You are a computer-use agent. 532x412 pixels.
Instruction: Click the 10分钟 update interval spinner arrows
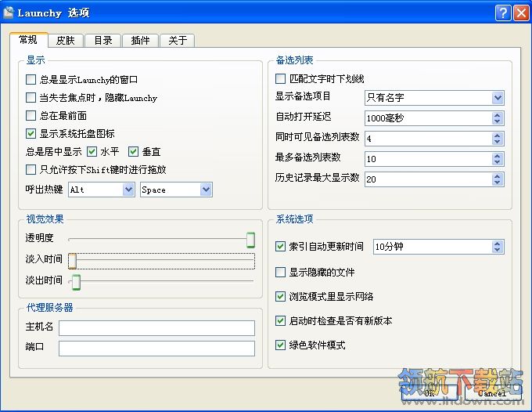point(498,247)
